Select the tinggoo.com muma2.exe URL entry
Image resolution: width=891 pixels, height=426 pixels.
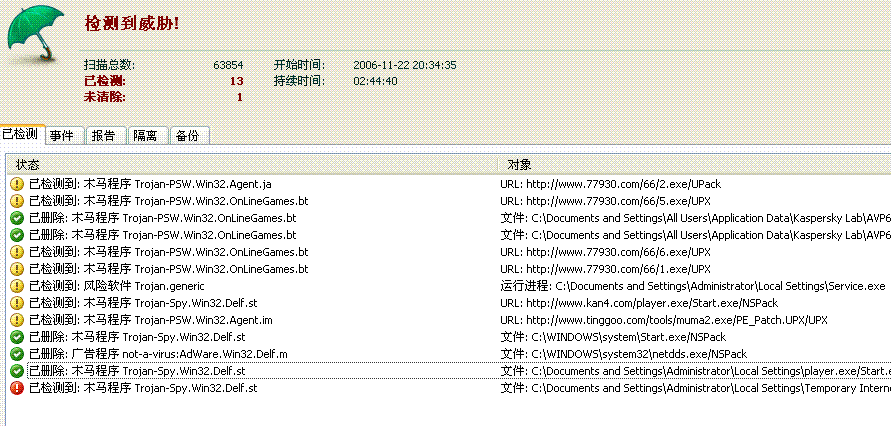click(x=664, y=320)
